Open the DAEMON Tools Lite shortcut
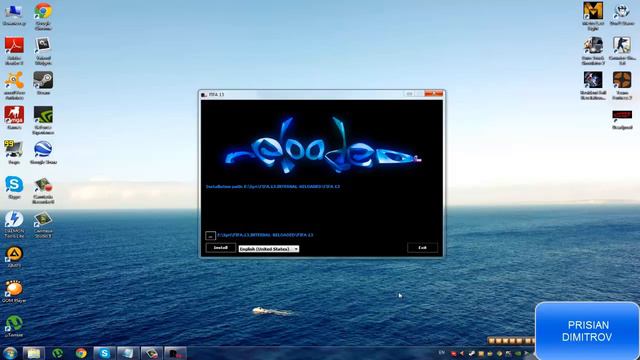Screen dimensions: 640x360 click(x=14, y=224)
